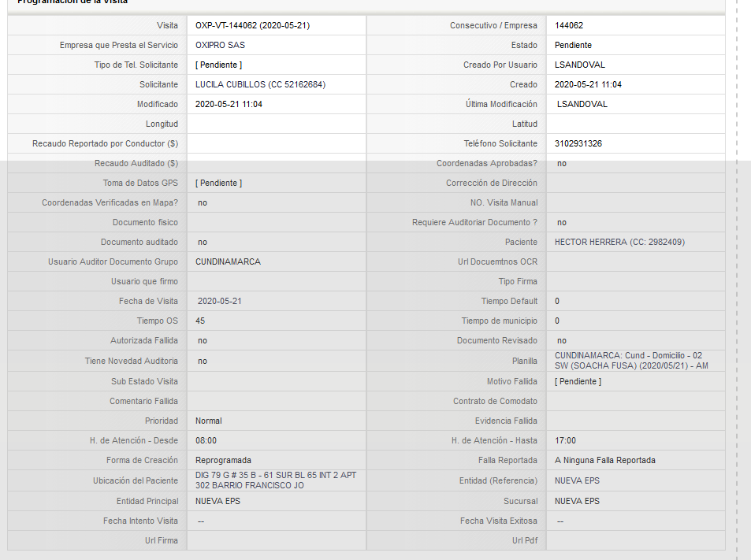The image size is (751, 560).
Task: Click the patient address DIG 79 G text
Action: (276, 480)
